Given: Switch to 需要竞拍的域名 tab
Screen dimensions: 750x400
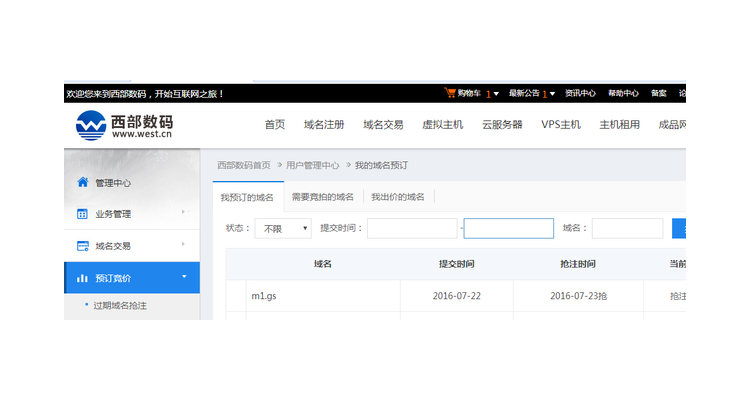Looking at the screenshot, I should coord(323,197).
